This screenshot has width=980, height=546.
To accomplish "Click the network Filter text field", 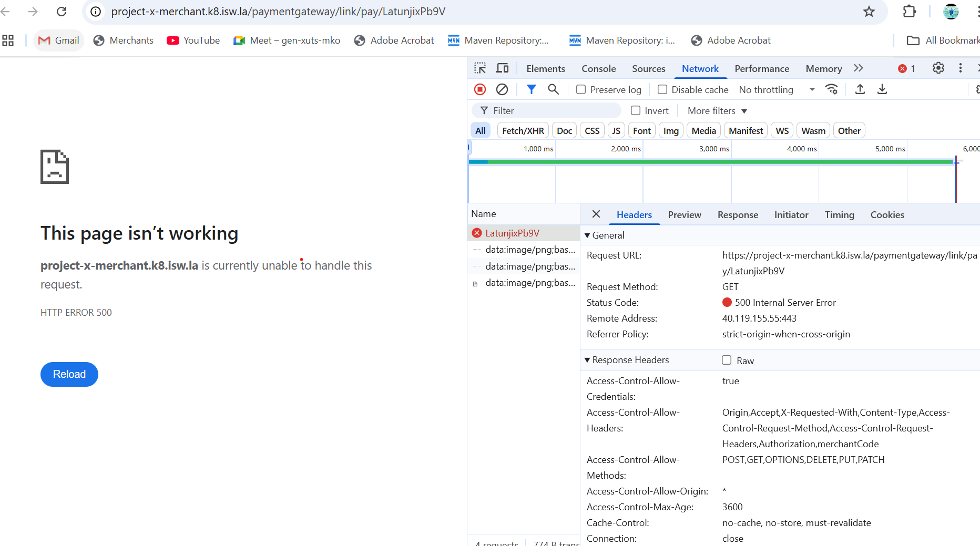I will point(552,111).
